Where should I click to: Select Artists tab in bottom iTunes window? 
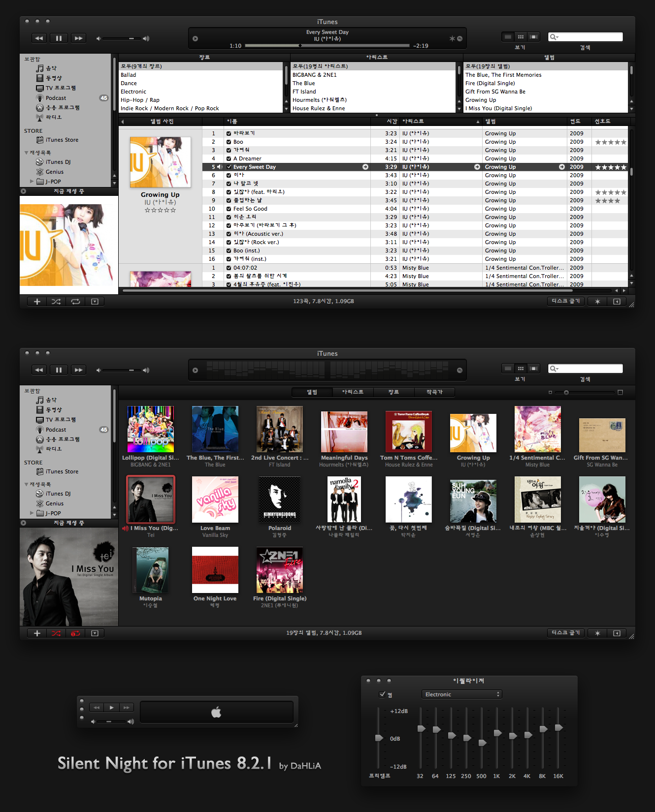pos(353,392)
